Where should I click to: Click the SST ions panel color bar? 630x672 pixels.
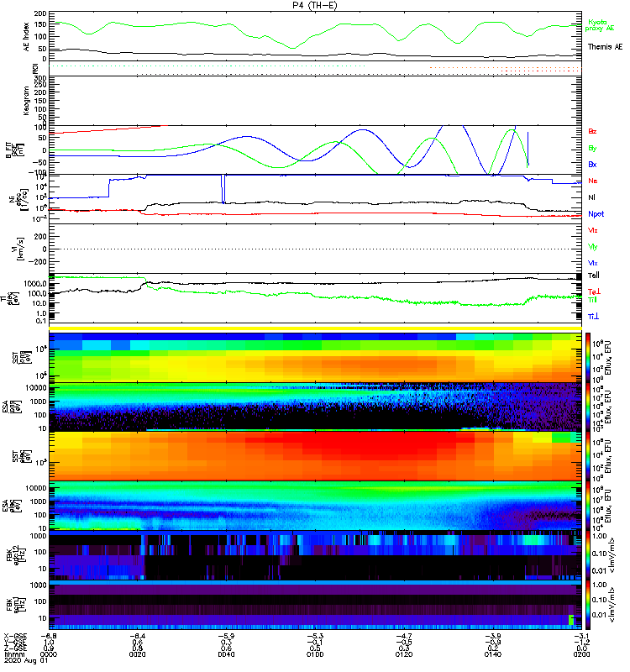(587, 358)
